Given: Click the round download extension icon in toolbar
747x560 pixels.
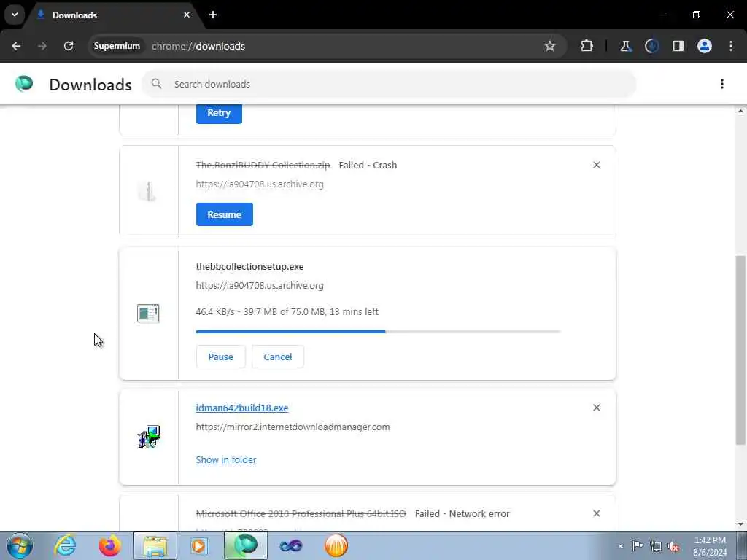Looking at the screenshot, I should (x=651, y=46).
